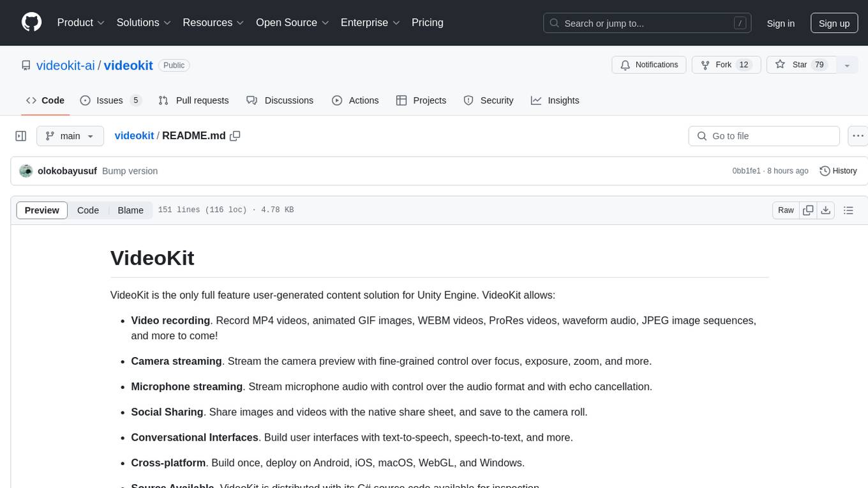Open the olokobayusuf author link

67,171
